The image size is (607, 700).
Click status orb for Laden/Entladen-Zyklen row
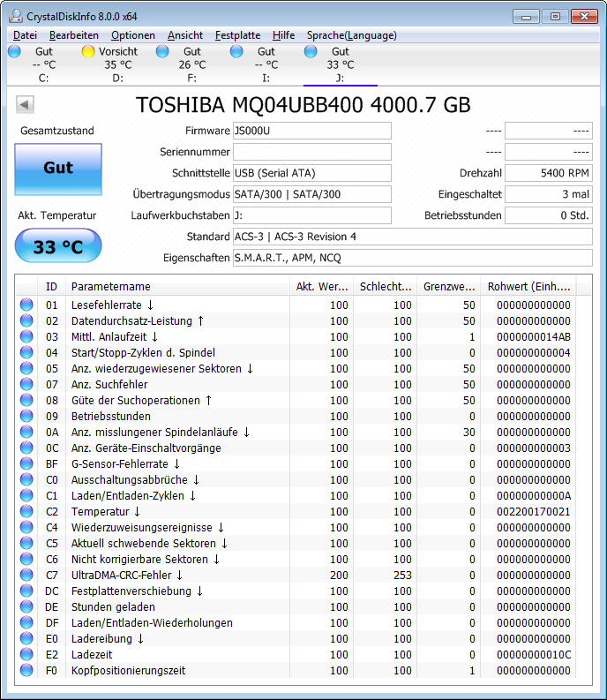tap(26, 495)
